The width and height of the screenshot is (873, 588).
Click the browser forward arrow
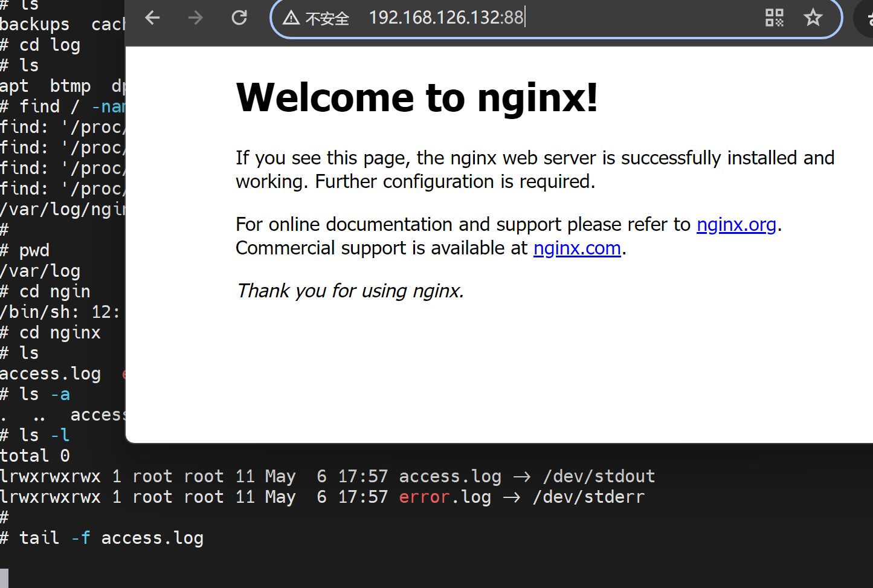pyautogui.click(x=195, y=18)
